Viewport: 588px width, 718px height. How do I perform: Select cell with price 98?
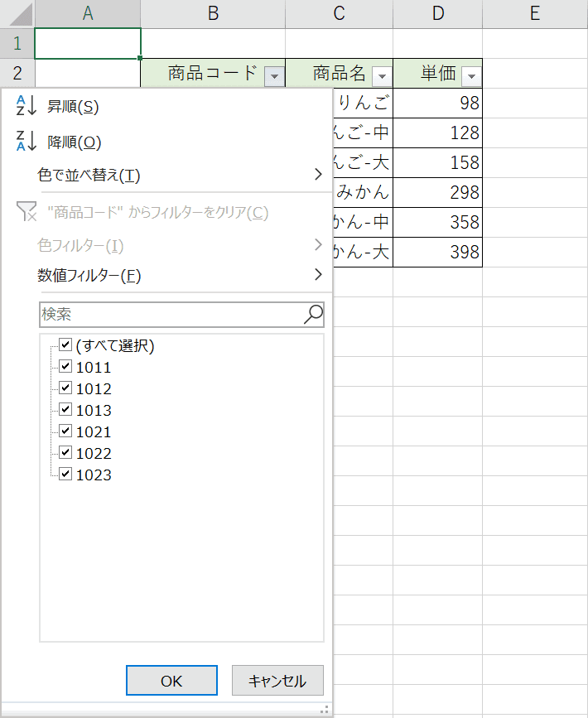pos(438,103)
